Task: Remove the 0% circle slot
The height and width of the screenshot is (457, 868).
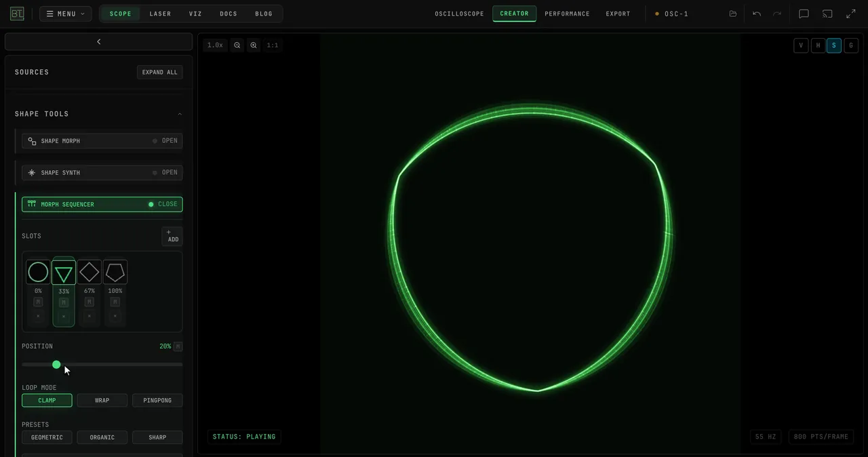Action: point(38,316)
